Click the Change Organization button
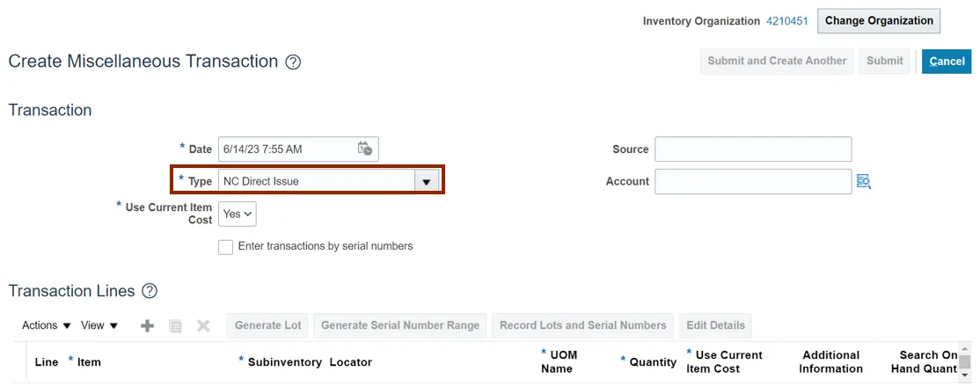This screenshot has height=386, width=980. coord(878,21)
